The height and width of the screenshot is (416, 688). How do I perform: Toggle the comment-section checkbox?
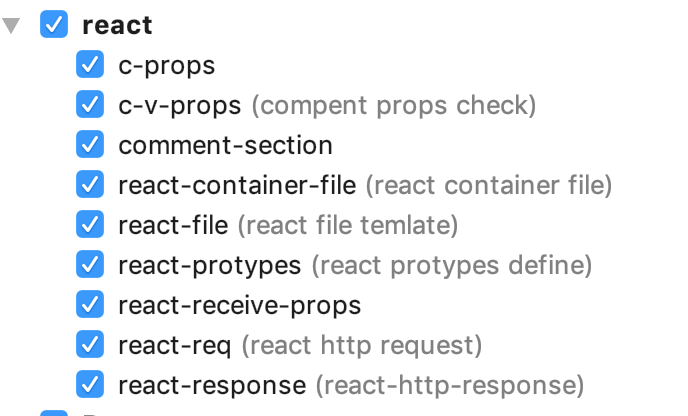(x=90, y=144)
